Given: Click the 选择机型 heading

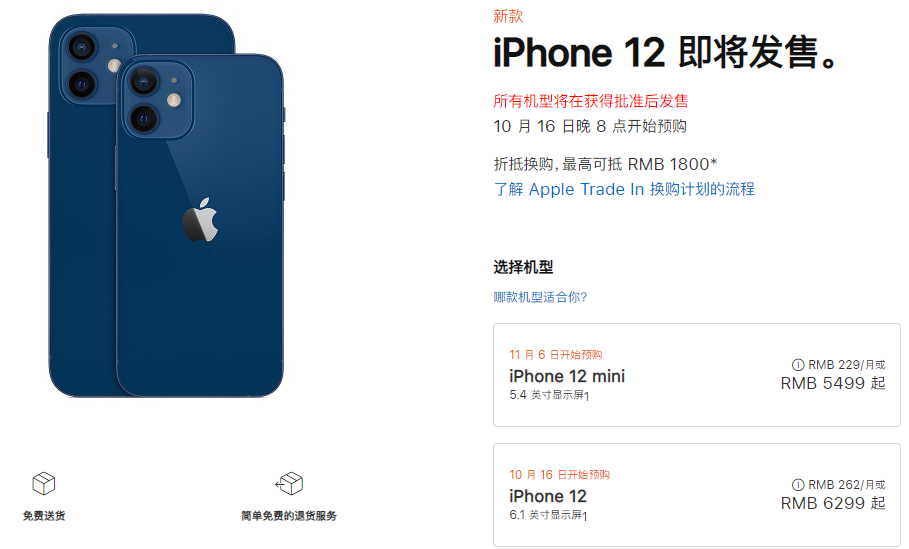Looking at the screenshot, I should (x=523, y=267).
